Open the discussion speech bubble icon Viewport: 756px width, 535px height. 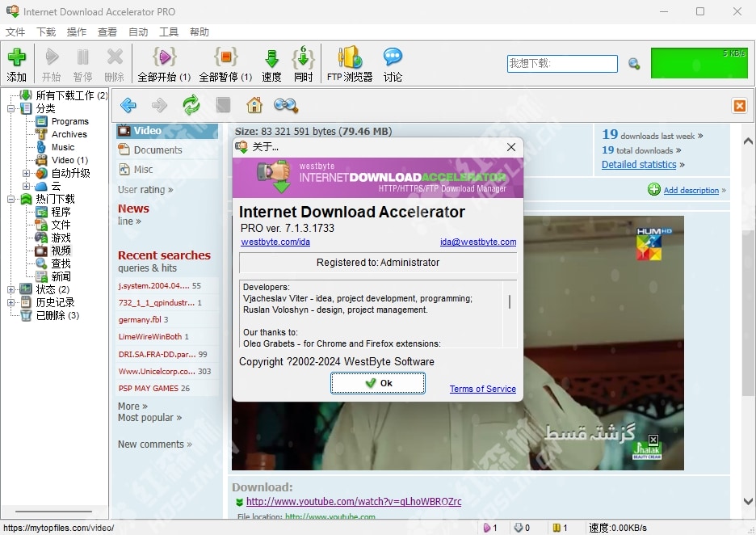click(x=393, y=57)
